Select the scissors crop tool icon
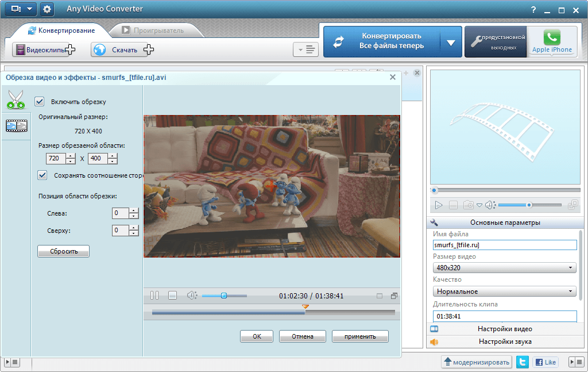Screen dimensions: 588x372 point(16,99)
